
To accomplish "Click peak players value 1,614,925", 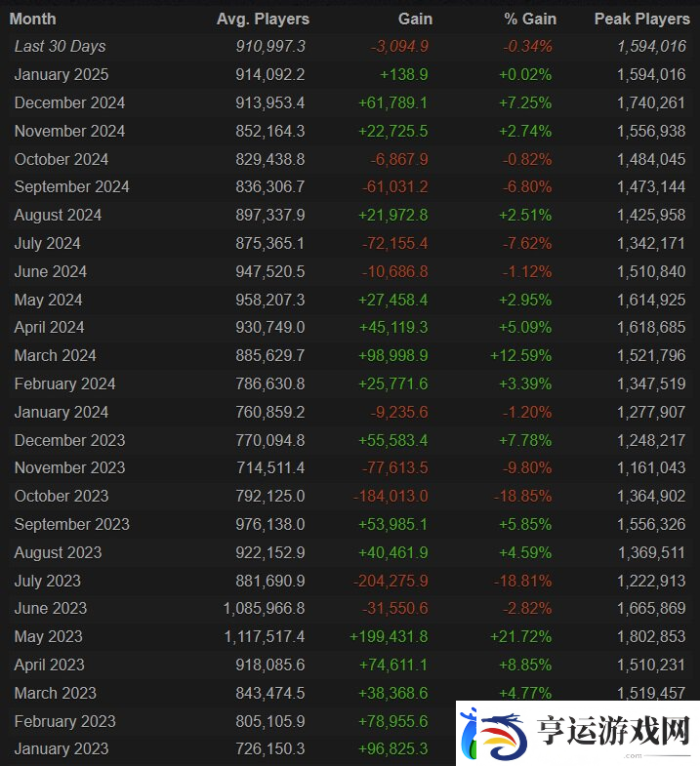I will (x=651, y=301).
